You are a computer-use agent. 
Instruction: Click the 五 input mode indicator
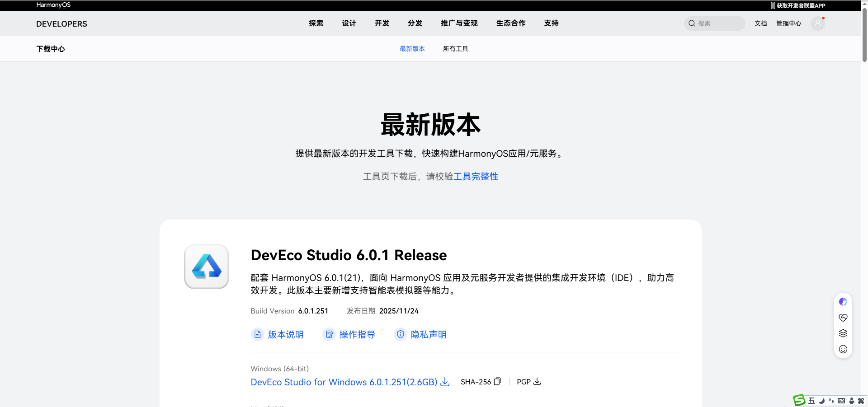[x=811, y=401]
